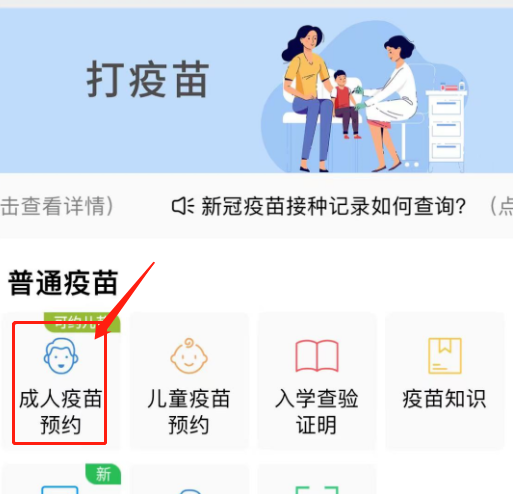513x494 pixels.
Task: Click the speaker announcement icon
Action: pos(183,206)
